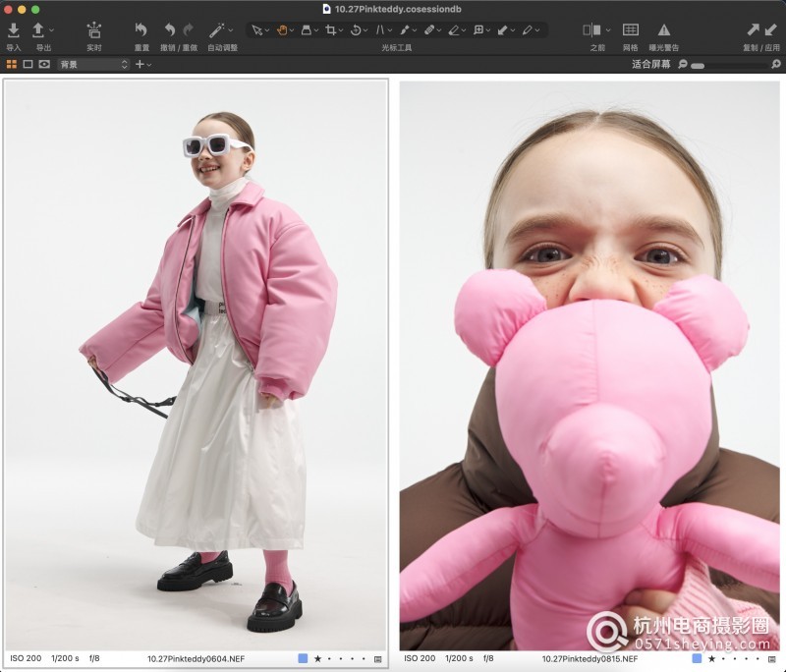Apply Auto Adjust (自动调整) magic wand

pos(216,30)
